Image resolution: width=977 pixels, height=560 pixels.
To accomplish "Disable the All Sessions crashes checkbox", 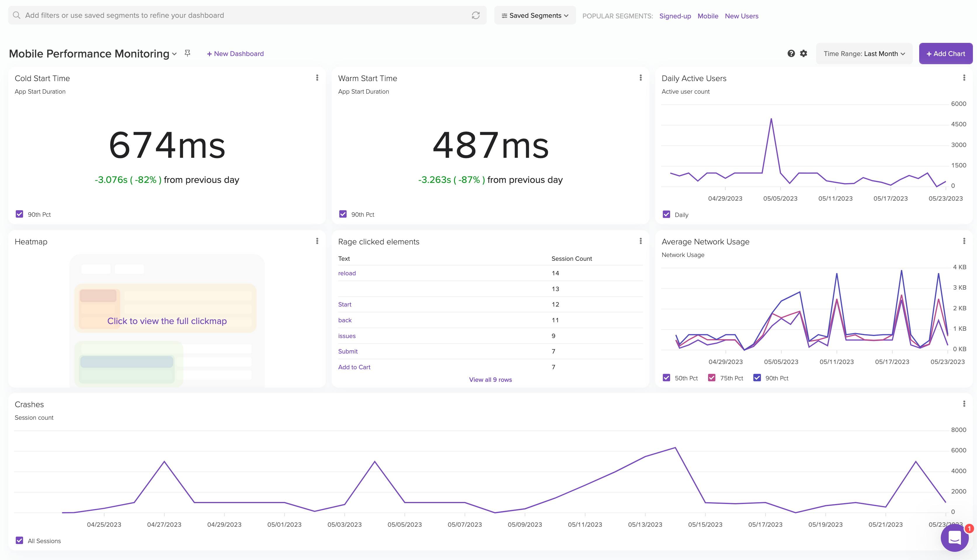I will (x=19, y=540).
